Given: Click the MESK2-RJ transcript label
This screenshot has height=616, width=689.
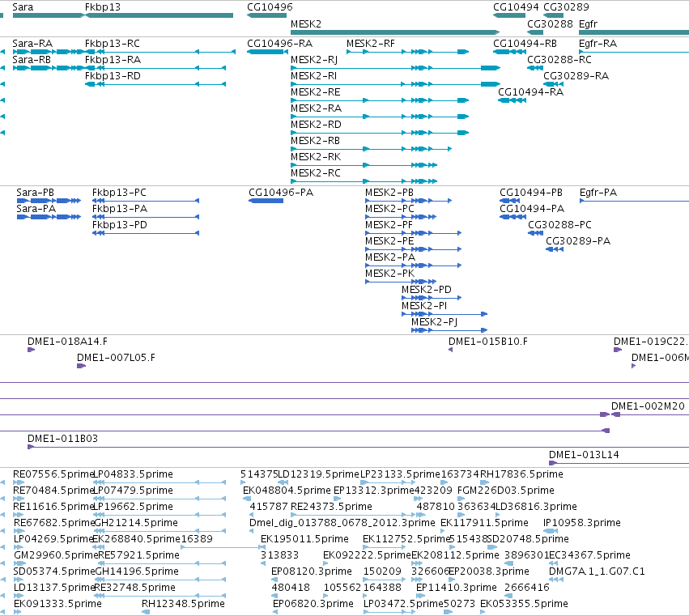Looking at the screenshot, I should (x=314, y=60).
